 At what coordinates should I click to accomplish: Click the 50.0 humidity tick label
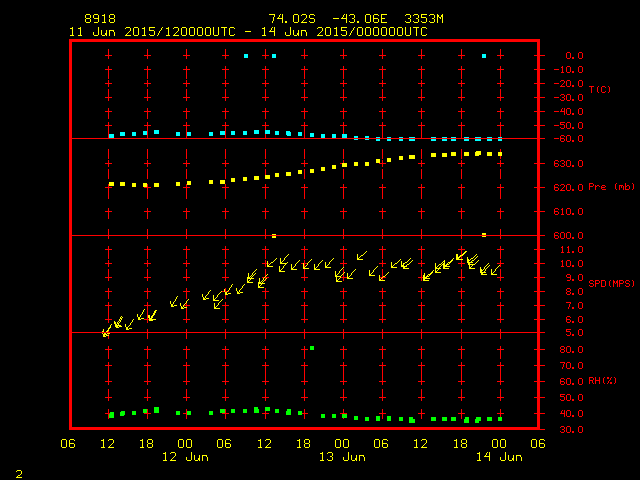coord(571,398)
